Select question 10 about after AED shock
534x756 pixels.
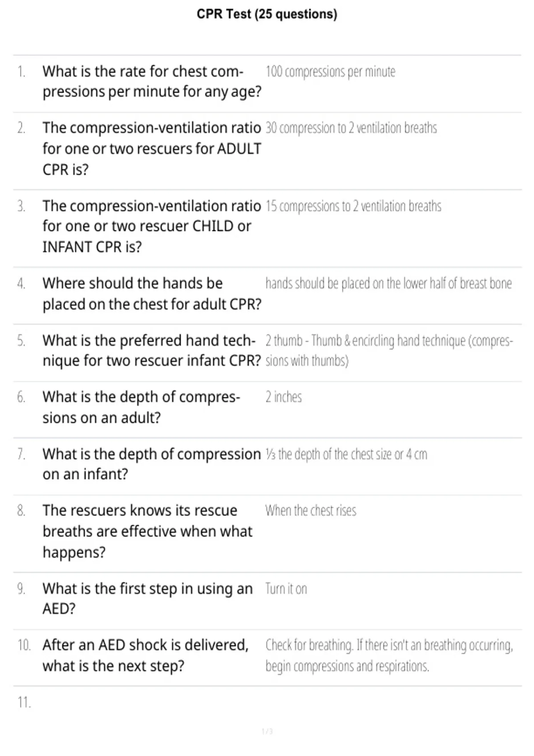146,655
